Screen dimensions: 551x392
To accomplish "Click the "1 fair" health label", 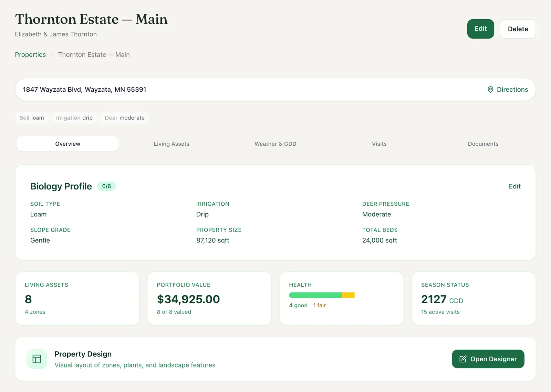I will click(x=319, y=305).
